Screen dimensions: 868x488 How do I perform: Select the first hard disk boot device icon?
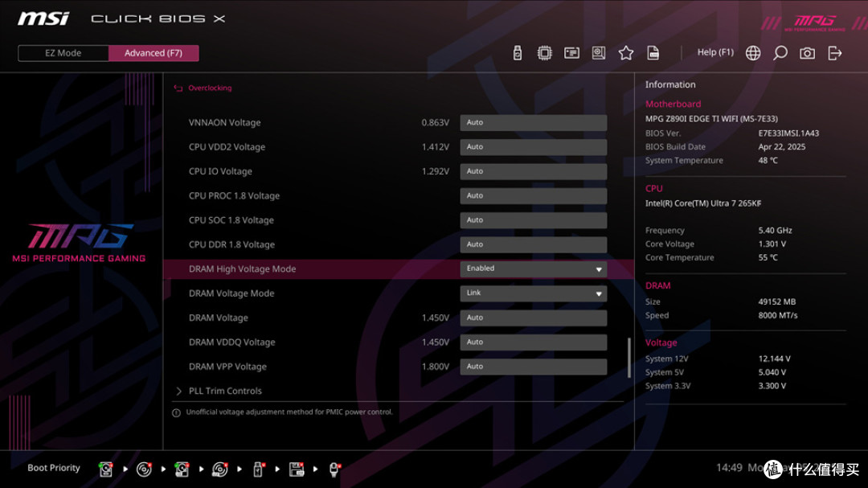coord(106,470)
